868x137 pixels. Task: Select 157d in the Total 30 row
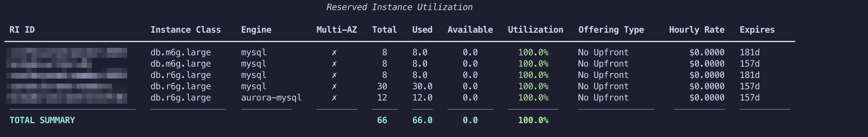750,86
